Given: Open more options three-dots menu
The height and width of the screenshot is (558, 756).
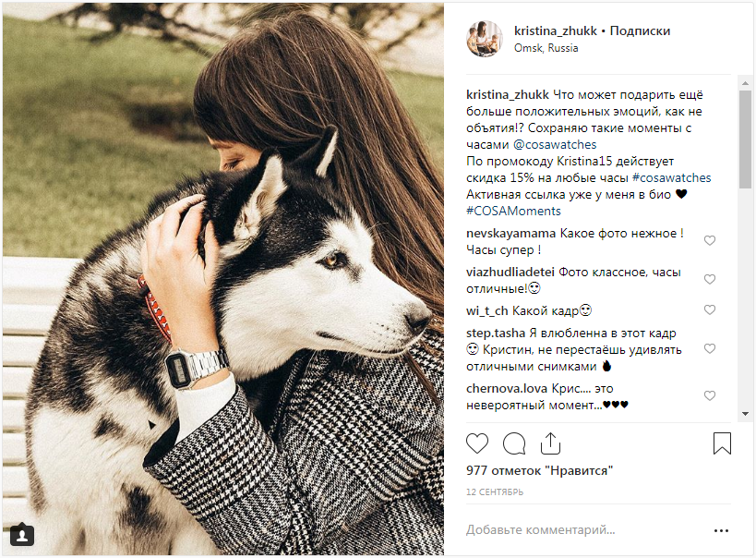Looking at the screenshot, I should pyautogui.click(x=721, y=530).
